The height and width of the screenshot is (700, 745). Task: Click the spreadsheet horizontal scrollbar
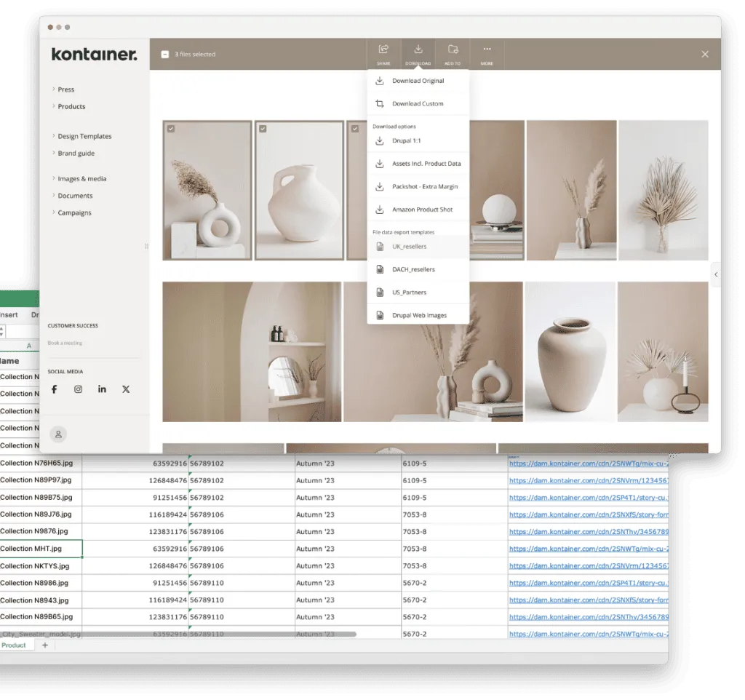(x=178, y=635)
